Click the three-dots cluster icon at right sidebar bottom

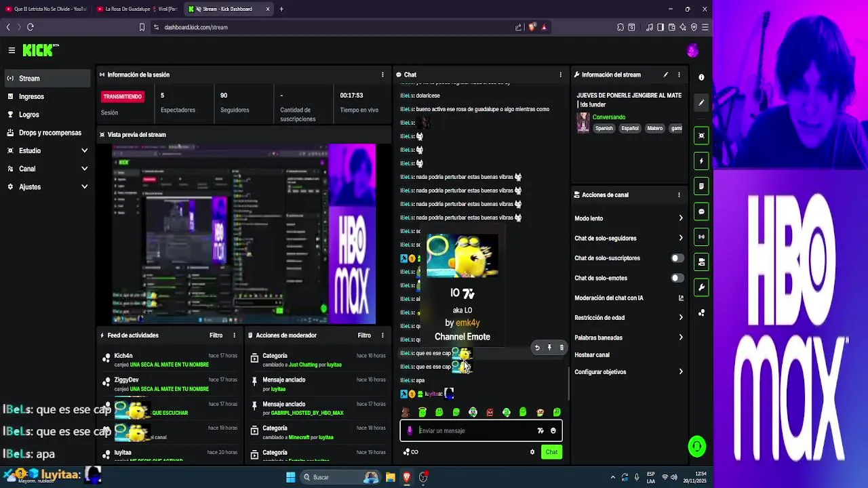click(701, 312)
